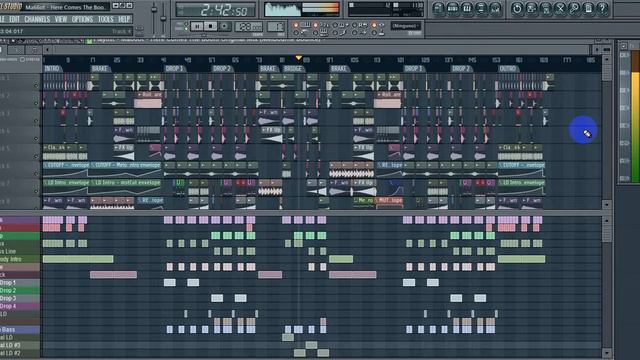Toggle mute dot on Track 3
Viewport: 640px width, 360px height.
click(x=36, y=121)
